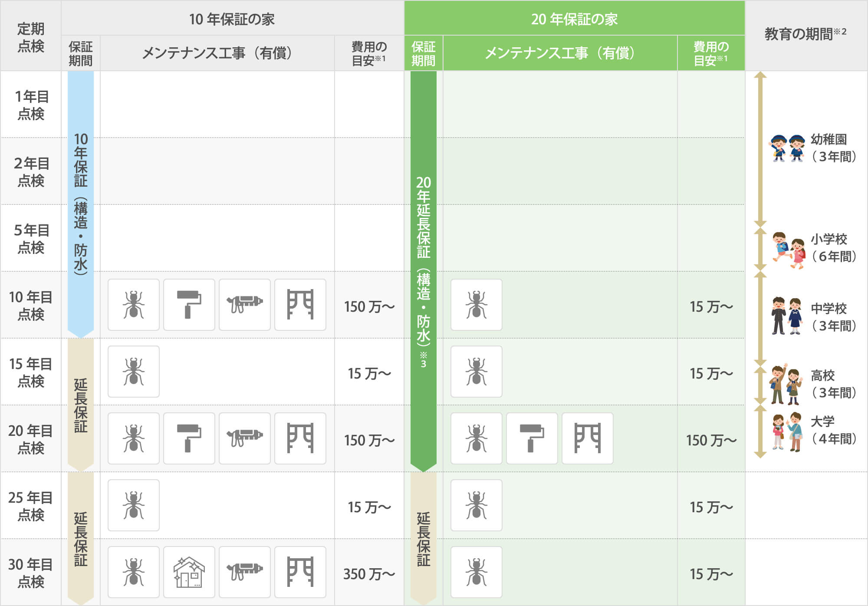
Task: Click the 10年保証の家 header
Action: [x=232, y=19]
